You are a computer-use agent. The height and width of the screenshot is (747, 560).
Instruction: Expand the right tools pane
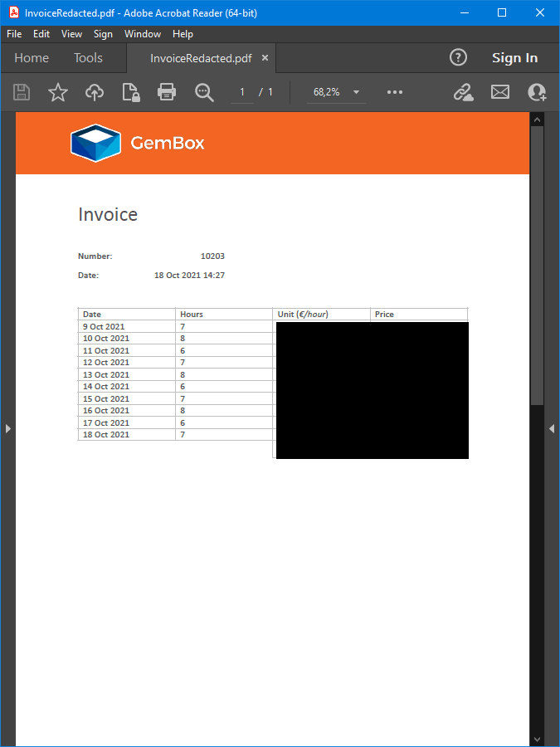pyautogui.click(x=552, y=428)
